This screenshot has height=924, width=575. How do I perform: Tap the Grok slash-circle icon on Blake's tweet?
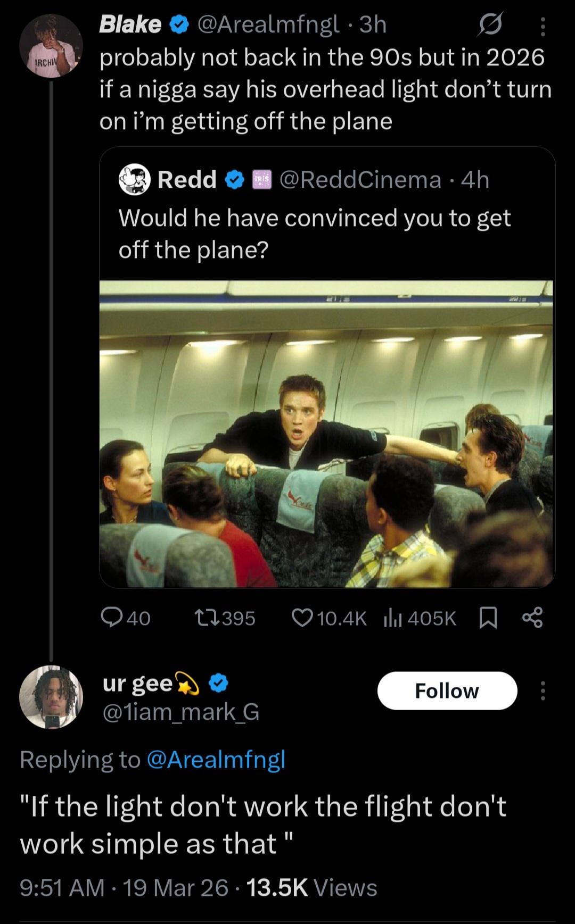pyautogui.click(x=489, y=25)
